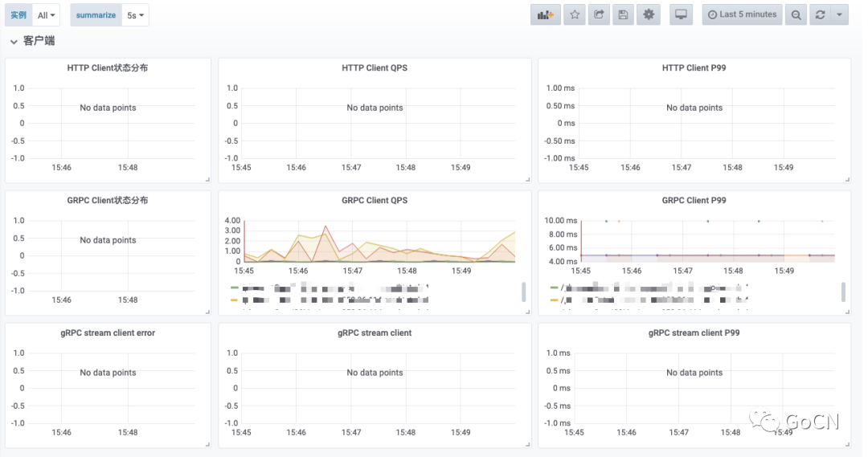This screenshot has height=457, width=868.
Task: Star this dashboard as favorite
Action: pyautogui.click(x=575, y=15)
